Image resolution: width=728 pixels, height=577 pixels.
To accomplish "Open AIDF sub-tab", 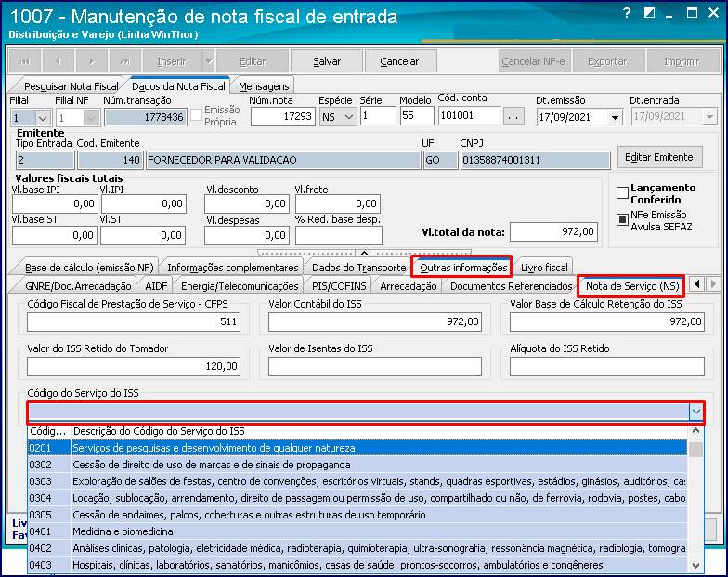I will pos(156,286).
